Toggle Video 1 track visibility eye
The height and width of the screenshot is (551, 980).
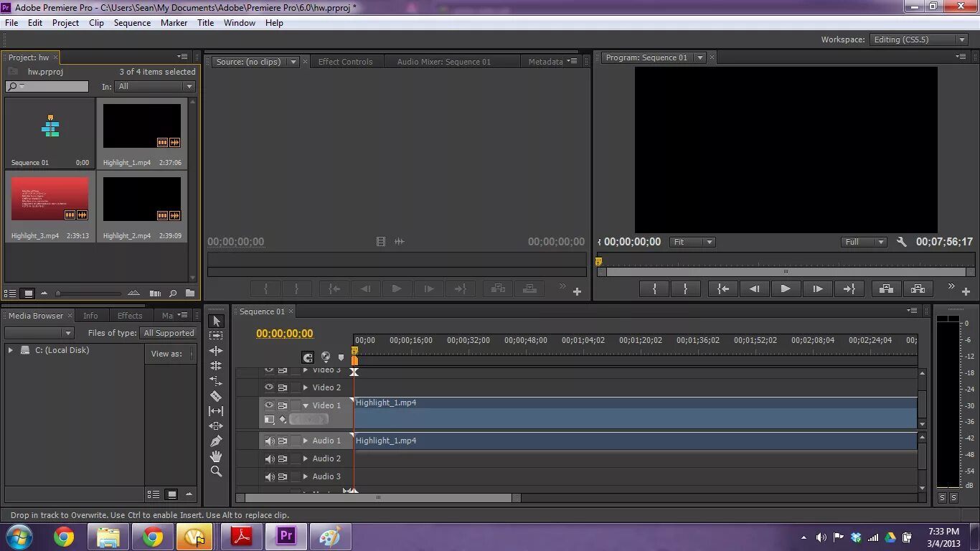(269, 405)
